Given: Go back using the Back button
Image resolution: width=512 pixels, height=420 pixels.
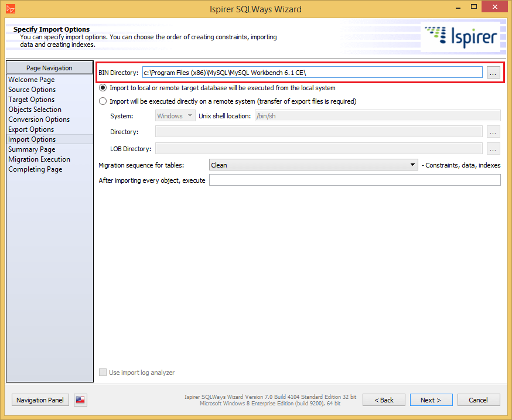Looking at the screenshot, I should tap(384, 400).
